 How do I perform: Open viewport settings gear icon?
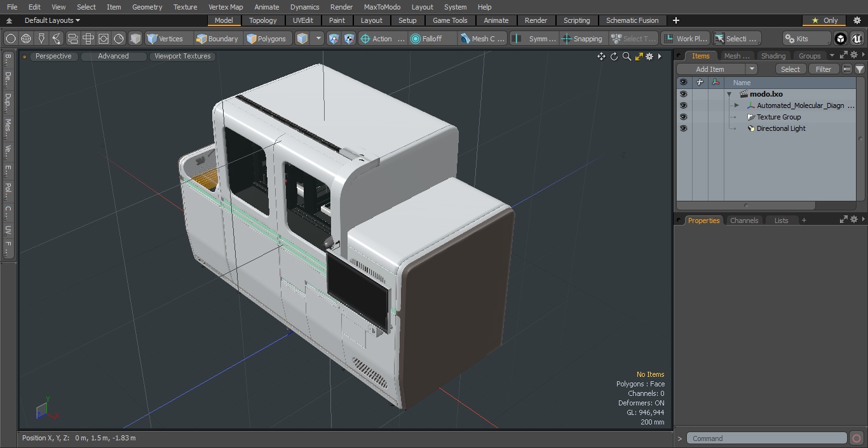tap(649, 57)
